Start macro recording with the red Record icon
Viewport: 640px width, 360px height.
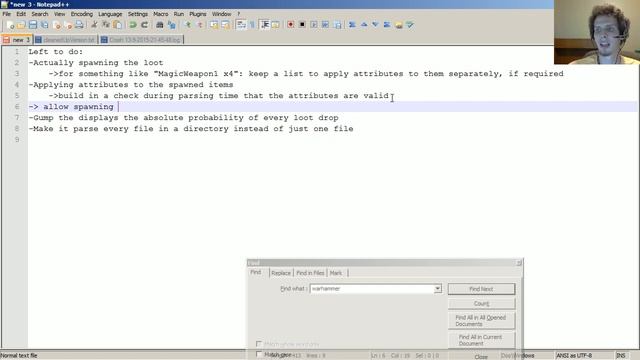tap(290, 25)
